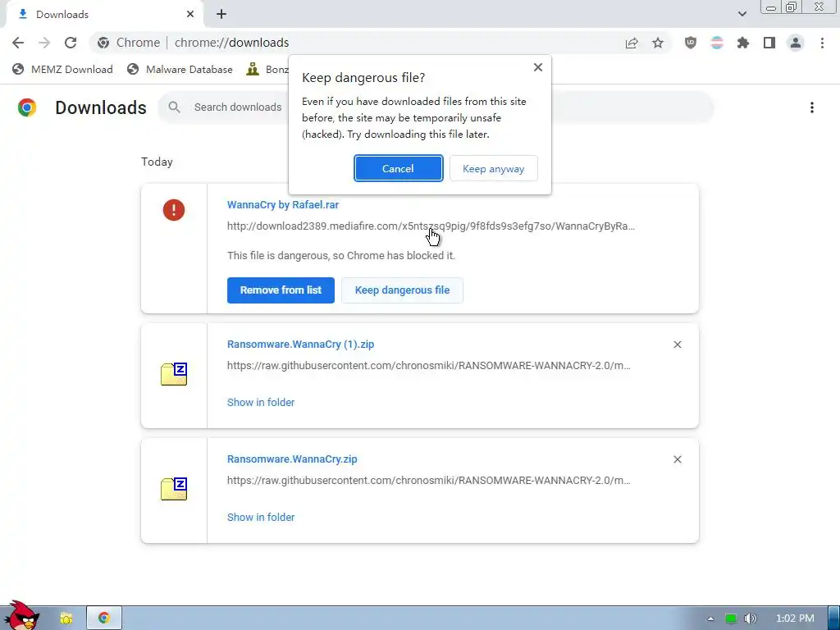This screenshot has height=630, width=840.
Task: Open the uBlock Origin extension icon
Action: 691,43
